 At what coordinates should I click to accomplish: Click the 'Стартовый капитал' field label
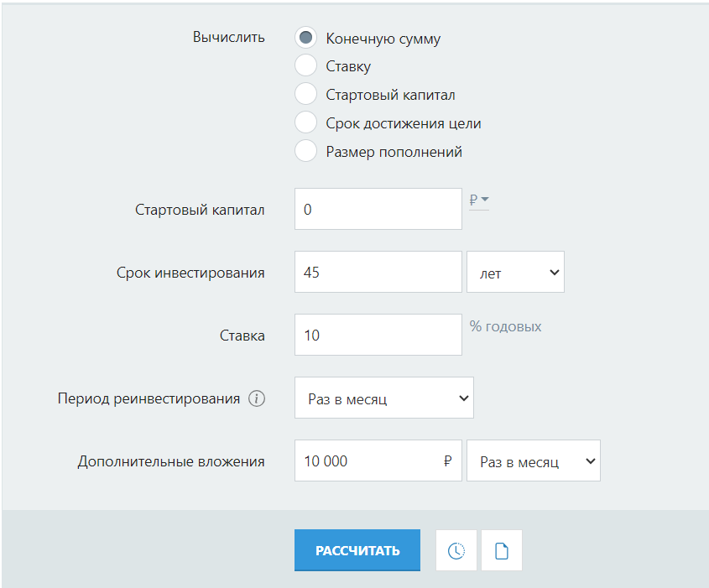pos(200,210)
